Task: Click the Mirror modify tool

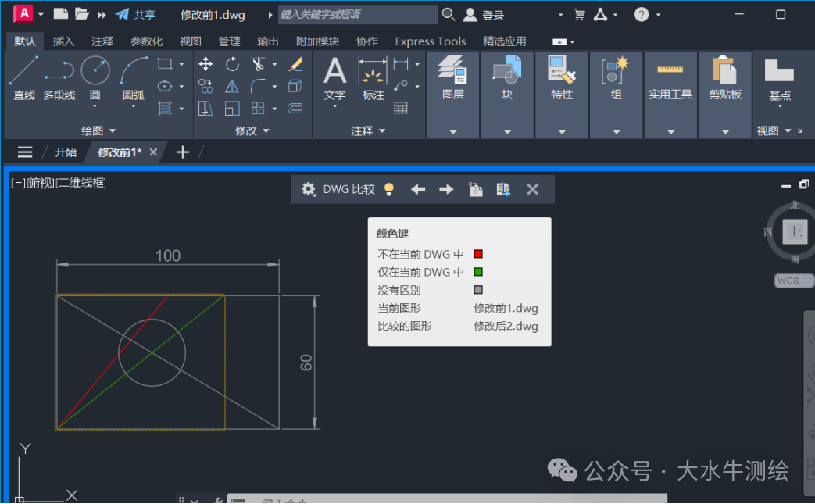Action: [x=233, y=86]
